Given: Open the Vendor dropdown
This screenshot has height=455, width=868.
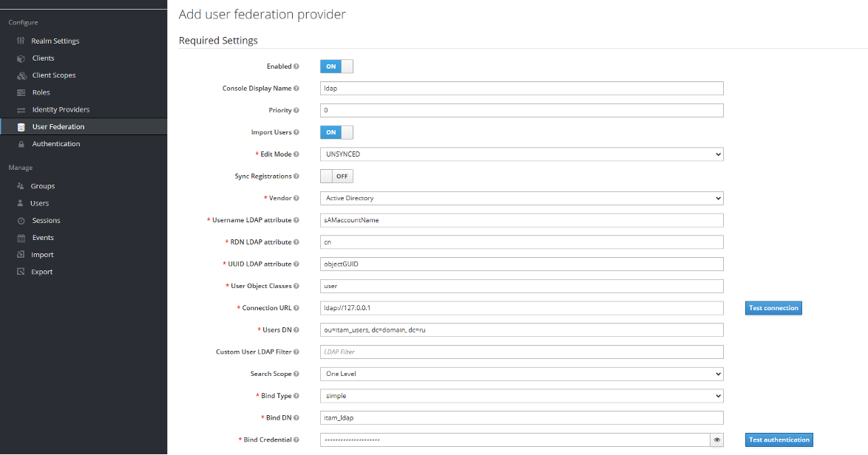Looking at the screenshot, I should [521, 198].
